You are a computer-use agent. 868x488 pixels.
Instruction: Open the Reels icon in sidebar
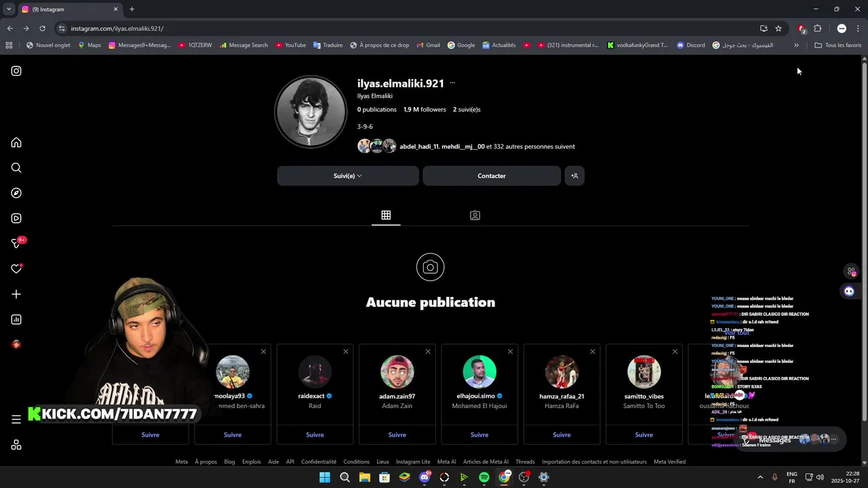16,218
